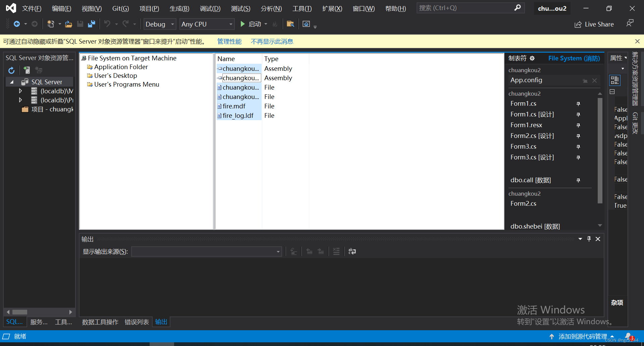Pin the Form1.cs tab entry
The image size is (644, 346).
tap(578, 104)
